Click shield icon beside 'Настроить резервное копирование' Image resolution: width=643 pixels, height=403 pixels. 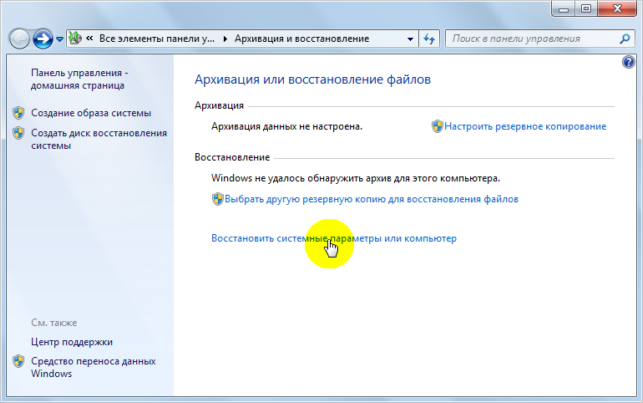(x=437, y=126)
